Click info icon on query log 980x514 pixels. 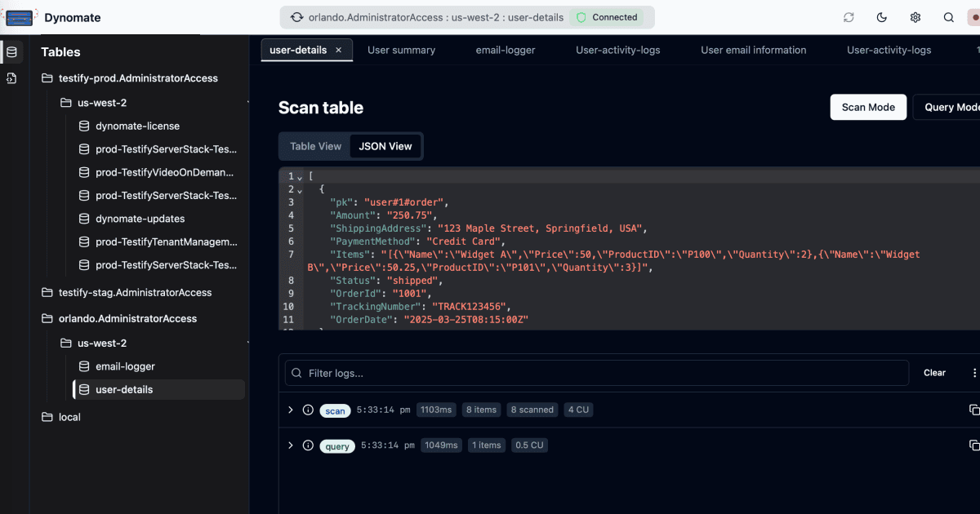(308, 445)
